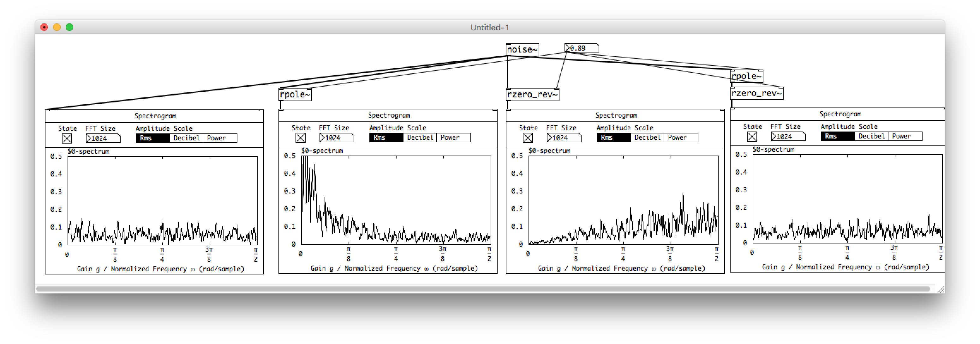Click the third Spectrogram title bar
The image size is (980, 344).
tap(615, 115)
